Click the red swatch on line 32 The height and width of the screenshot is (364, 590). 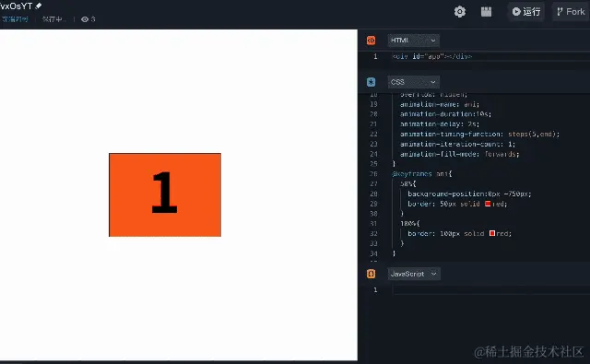pyautogui.click(x=491, y=233)
